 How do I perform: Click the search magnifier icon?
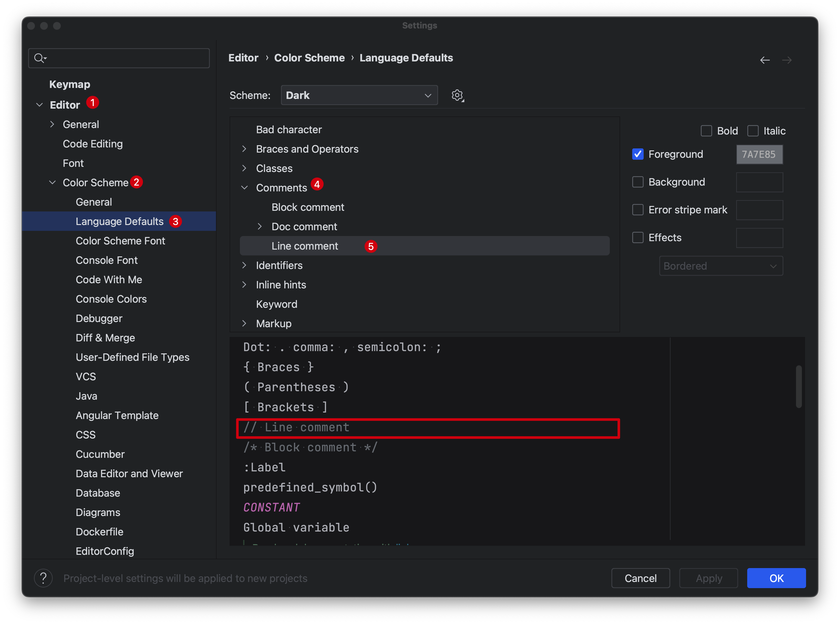point(40,58)
